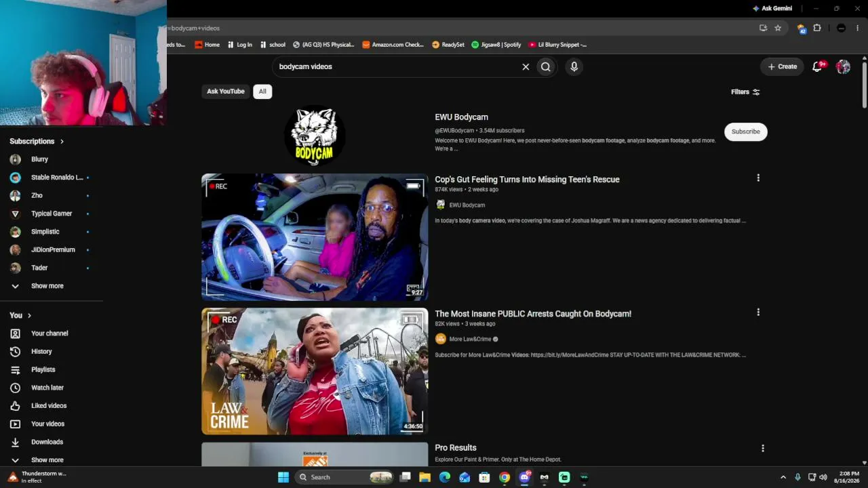Select the Ask YouTube chip
The image size is (868, 488).
[x=225, y=91]
